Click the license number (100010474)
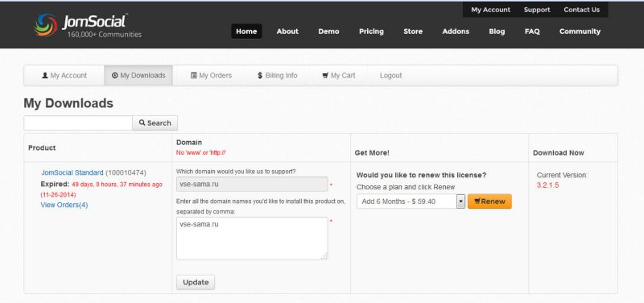Image resolution: width=644 pixels, height=303 pixels. tap(126, 172)
